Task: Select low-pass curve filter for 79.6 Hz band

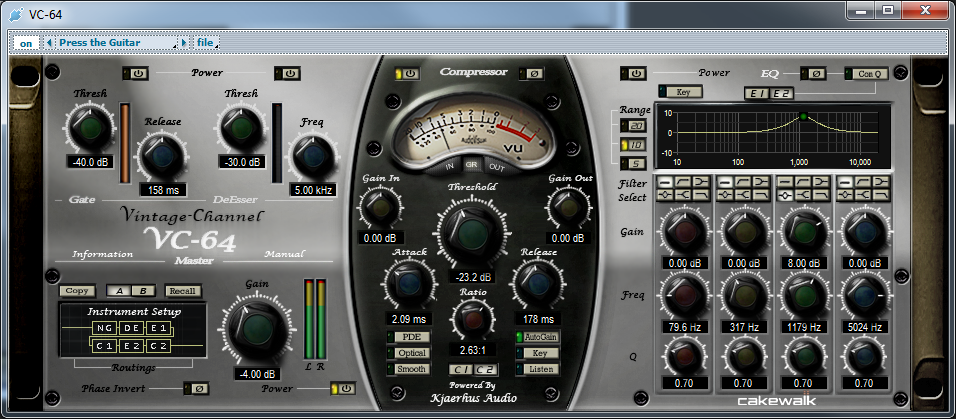Action: (701, 195)
